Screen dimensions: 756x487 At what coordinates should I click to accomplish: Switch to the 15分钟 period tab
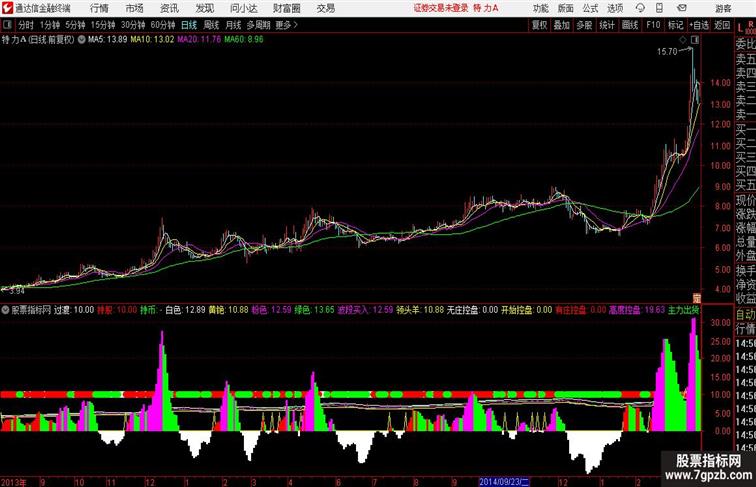103,25
